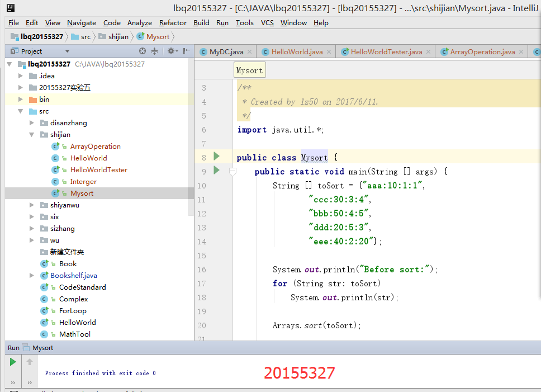Select Mysort class in project tree
541x392 pixels.
[82, 193]
